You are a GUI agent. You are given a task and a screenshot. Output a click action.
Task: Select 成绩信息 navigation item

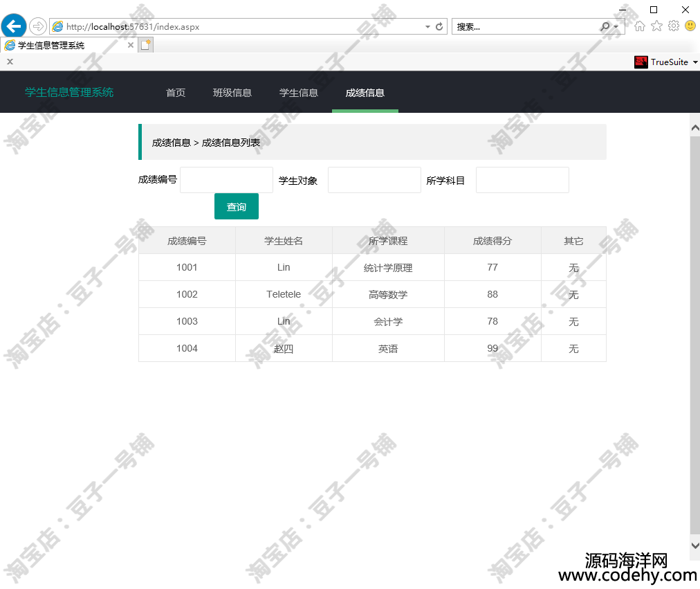(365, 93)
